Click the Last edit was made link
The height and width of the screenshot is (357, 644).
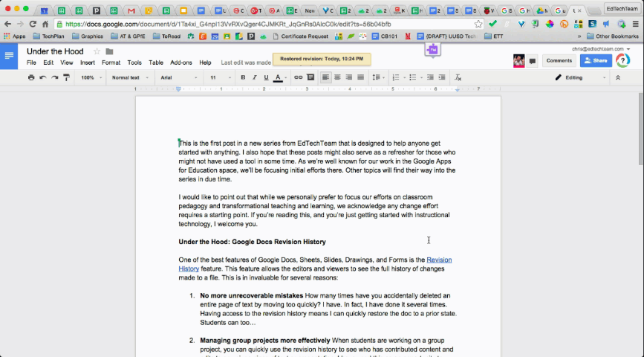(x=246, y=62)
